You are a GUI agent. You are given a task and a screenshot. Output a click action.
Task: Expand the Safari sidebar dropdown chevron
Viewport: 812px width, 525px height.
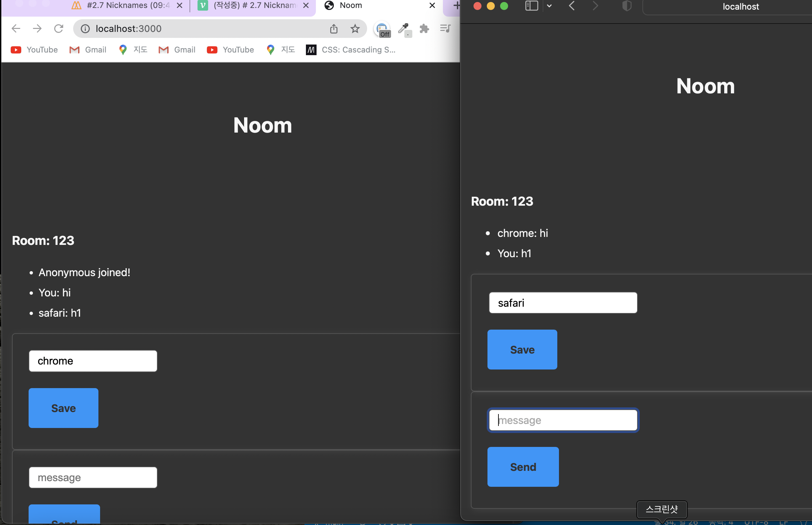pos(549,6)
